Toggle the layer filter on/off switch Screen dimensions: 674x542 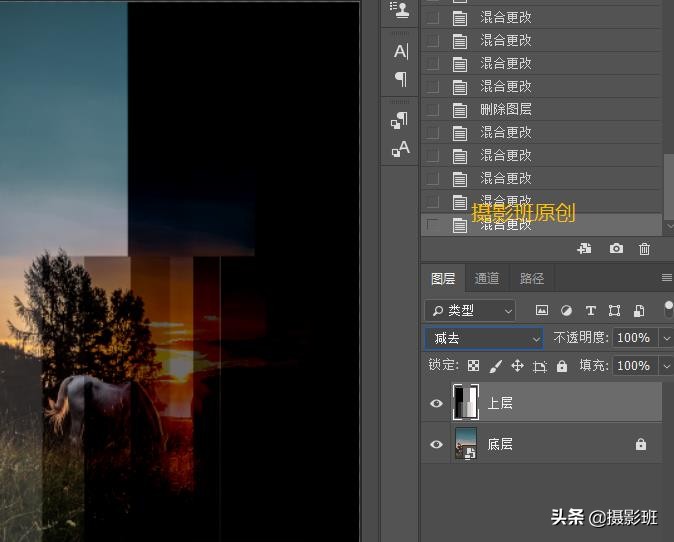668,310
